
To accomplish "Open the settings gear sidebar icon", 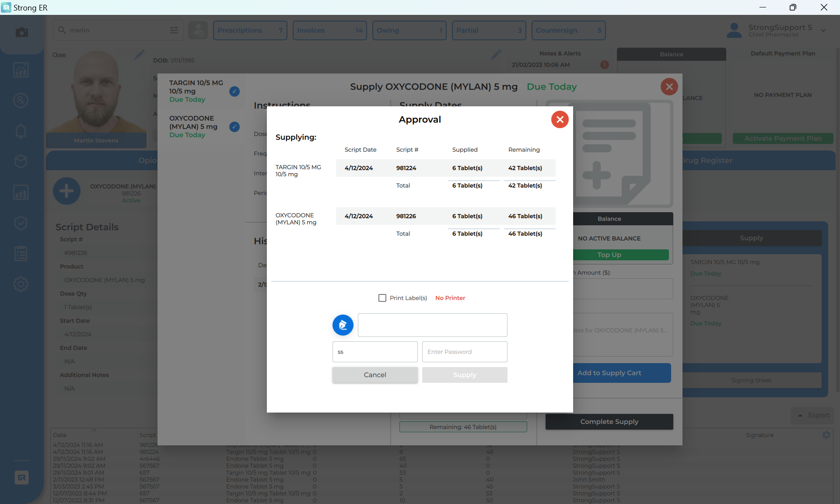I will (21, 284).
